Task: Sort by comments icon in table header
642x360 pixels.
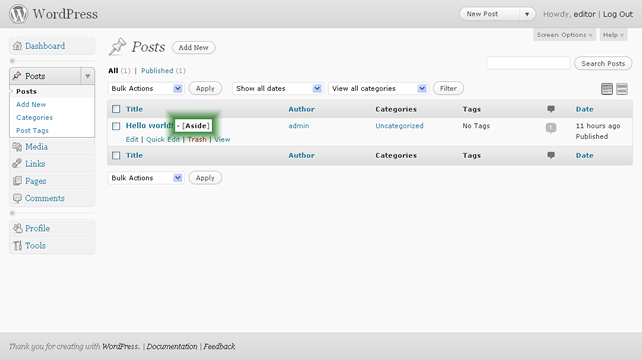Action: (551, 109)
